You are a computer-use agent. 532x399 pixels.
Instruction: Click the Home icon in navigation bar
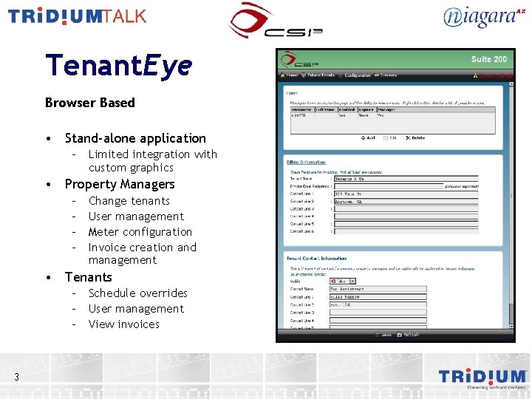point(282,75)
